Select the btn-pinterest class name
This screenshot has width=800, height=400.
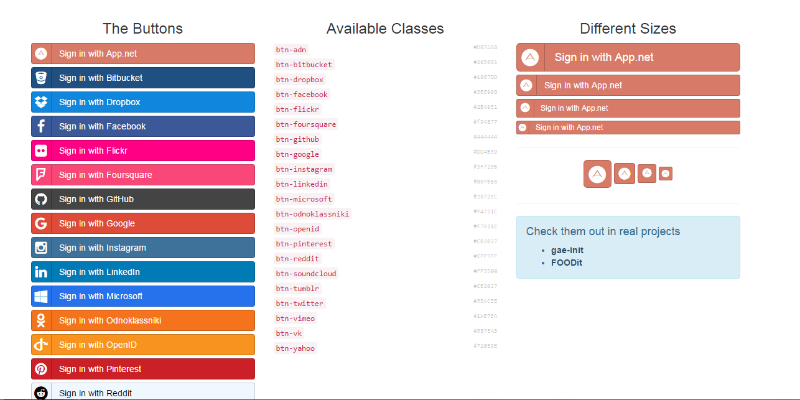pos(304,243)
